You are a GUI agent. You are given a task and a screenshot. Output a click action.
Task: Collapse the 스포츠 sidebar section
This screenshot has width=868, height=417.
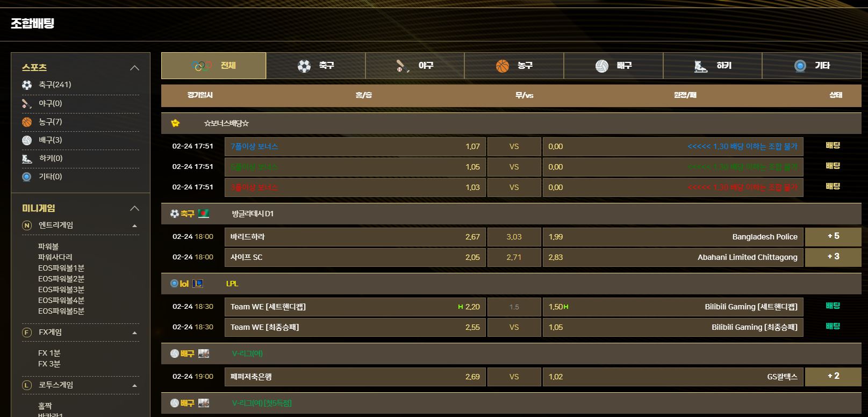click(135, 68)
